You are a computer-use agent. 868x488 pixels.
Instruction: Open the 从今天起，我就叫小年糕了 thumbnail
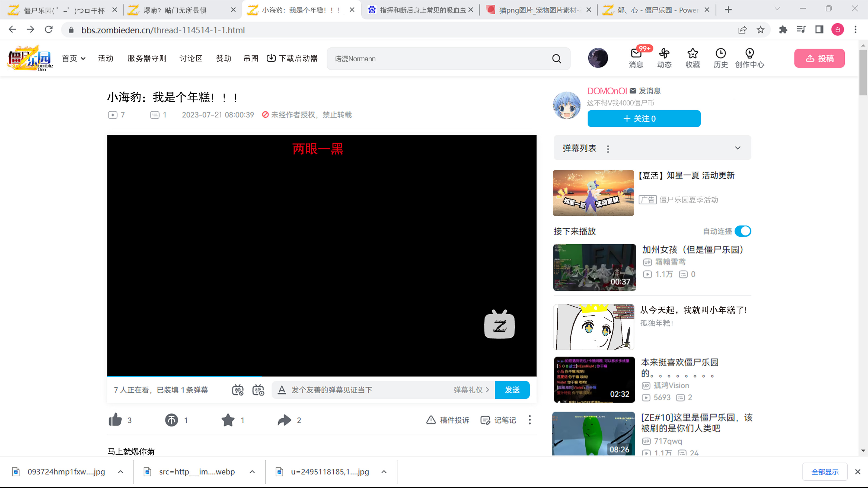[594, 327]
